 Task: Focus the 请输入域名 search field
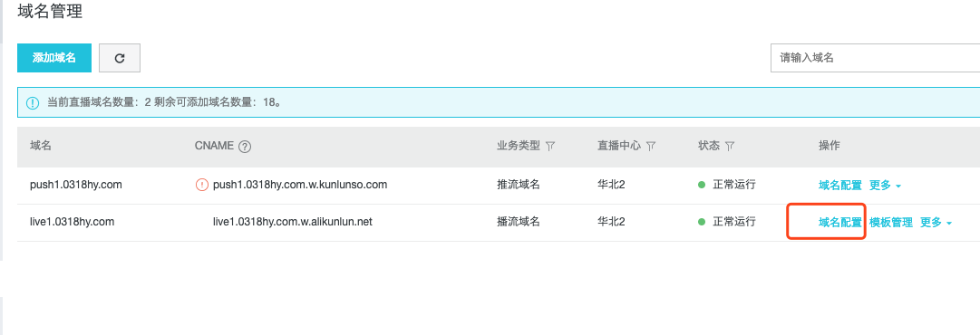click(x=875, y=58)
